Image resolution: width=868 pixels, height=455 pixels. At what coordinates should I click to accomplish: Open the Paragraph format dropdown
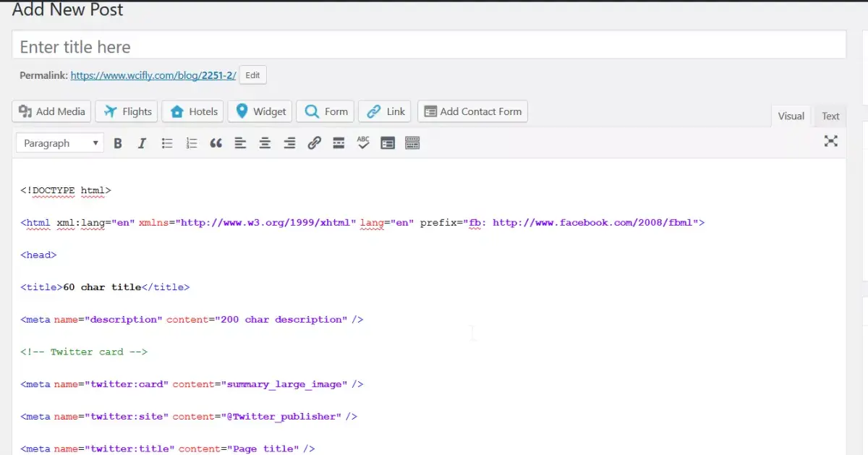pos(60,143)
